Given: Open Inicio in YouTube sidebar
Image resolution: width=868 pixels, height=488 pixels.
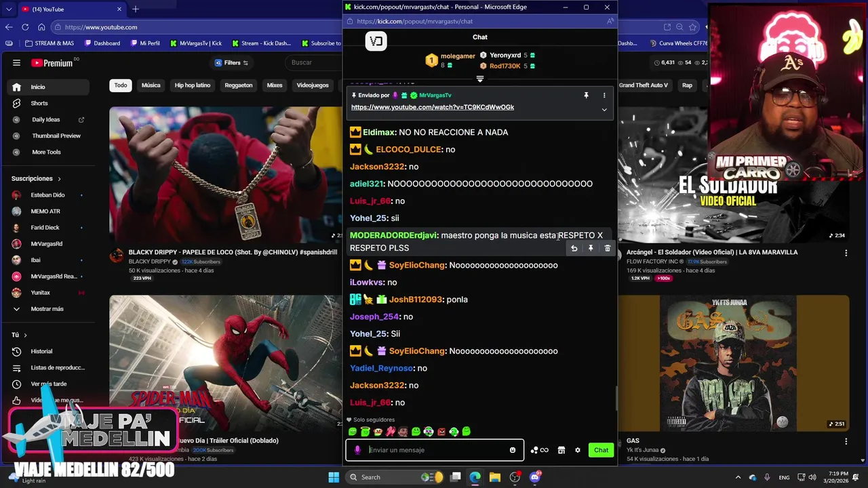Looking at the screenshot, I should pos(47,87).
